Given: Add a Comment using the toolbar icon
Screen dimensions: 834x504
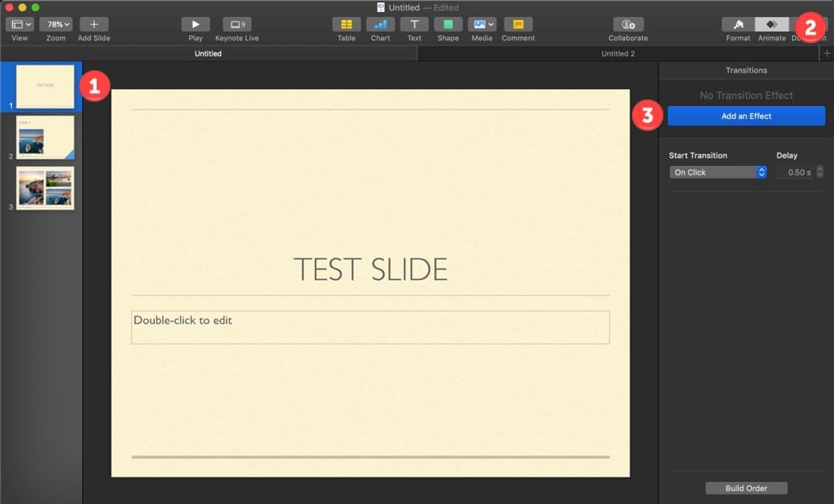Looking at the screenshot, I should tap(518, 26).
